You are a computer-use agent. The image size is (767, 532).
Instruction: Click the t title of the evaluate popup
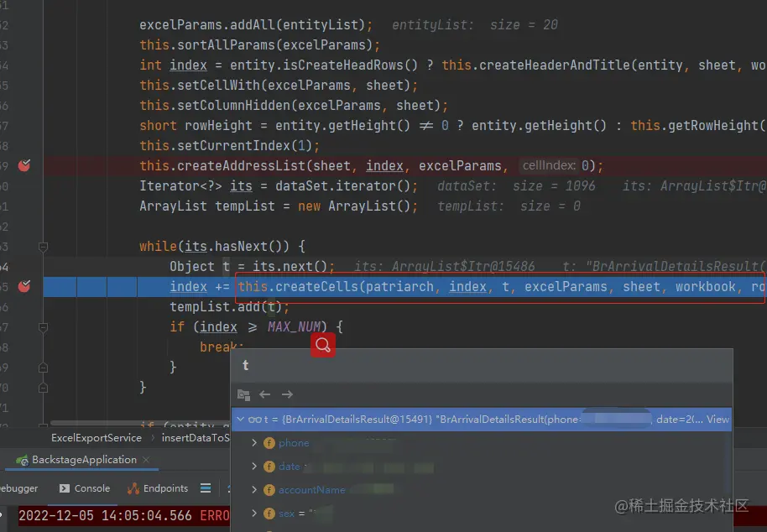click(246, 365)
